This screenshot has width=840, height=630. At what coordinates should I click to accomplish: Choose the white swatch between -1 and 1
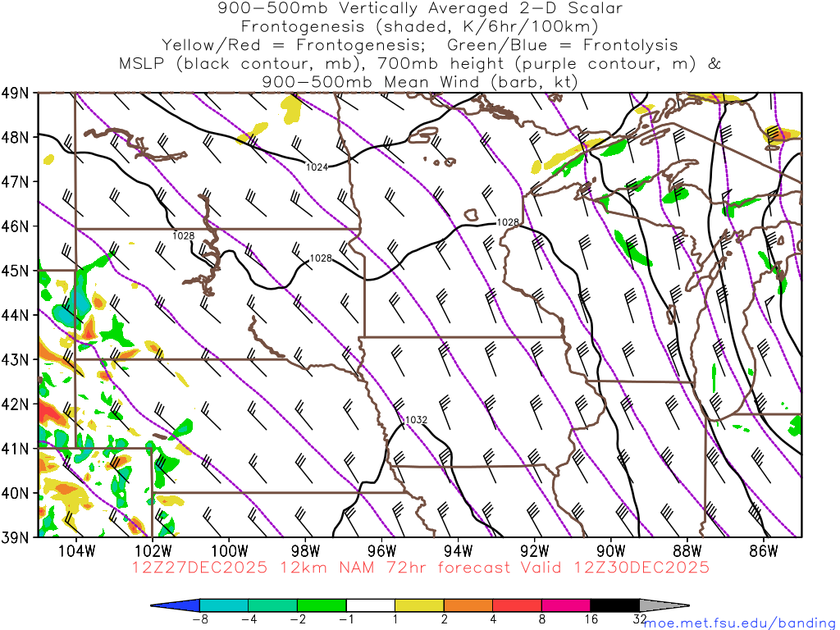pyautogui.click(x=371, y=605)
